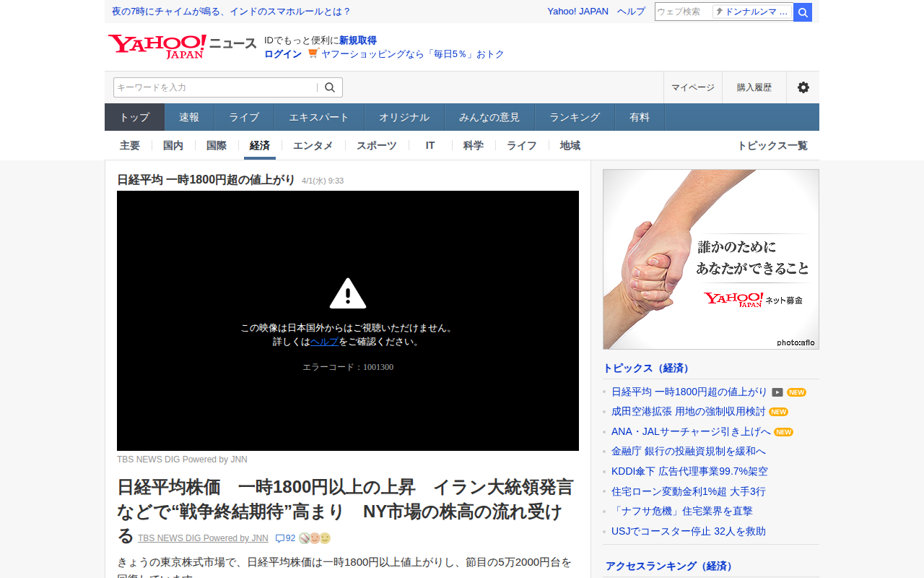Screen dimensions: 924x578
Task: Click the Yahoo! JAPAN ニュース logo
Action: 183,46
